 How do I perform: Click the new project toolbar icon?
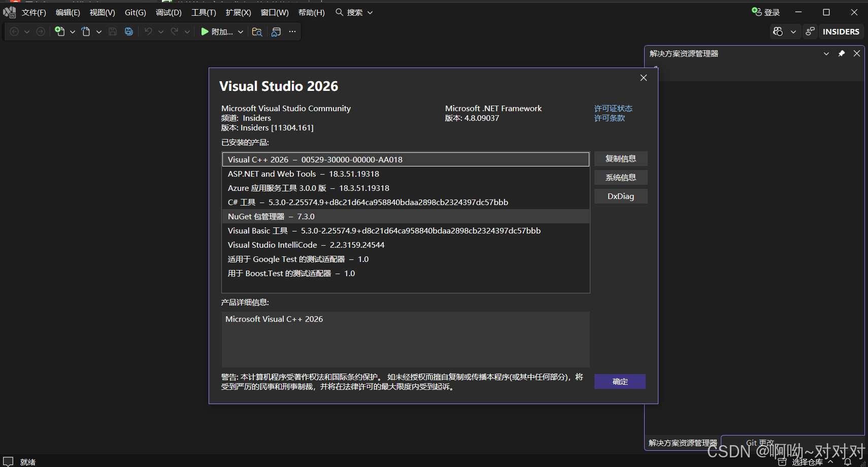coord(60,31)
